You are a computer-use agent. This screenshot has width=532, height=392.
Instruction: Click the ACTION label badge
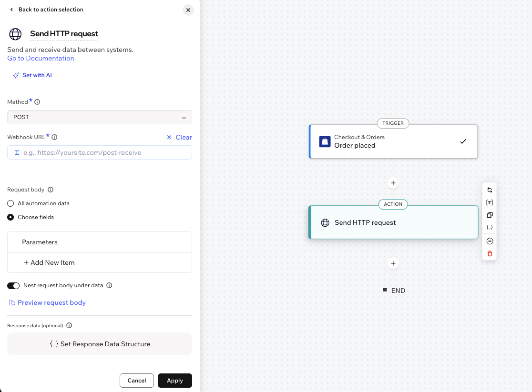click(x=393, y=204)
